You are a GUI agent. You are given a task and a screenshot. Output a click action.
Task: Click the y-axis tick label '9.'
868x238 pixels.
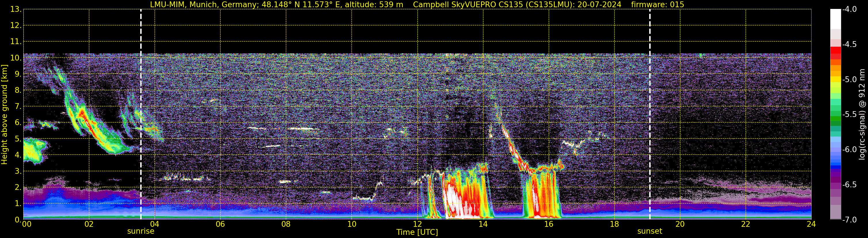coord(18,74)
